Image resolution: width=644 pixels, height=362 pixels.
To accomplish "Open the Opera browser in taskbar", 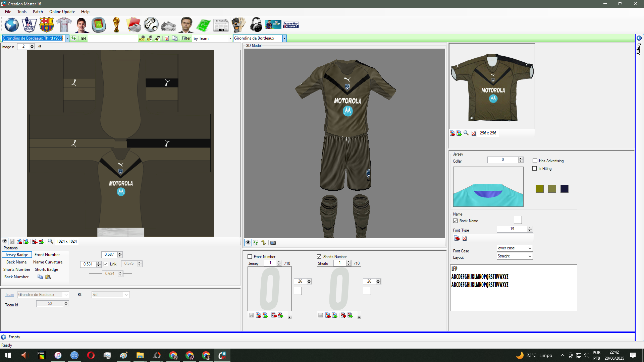I will [91, 355].
